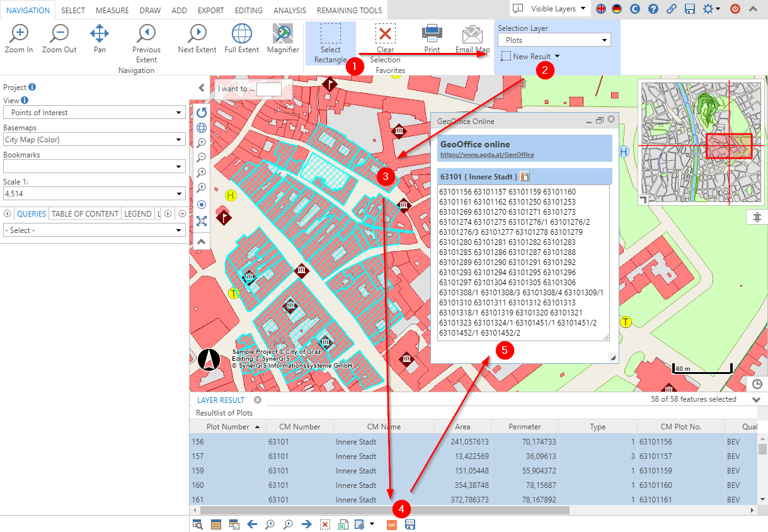The image size is (768, 532).
Task: Open the agda.at GeoOffice link
Action: point(486,155)
